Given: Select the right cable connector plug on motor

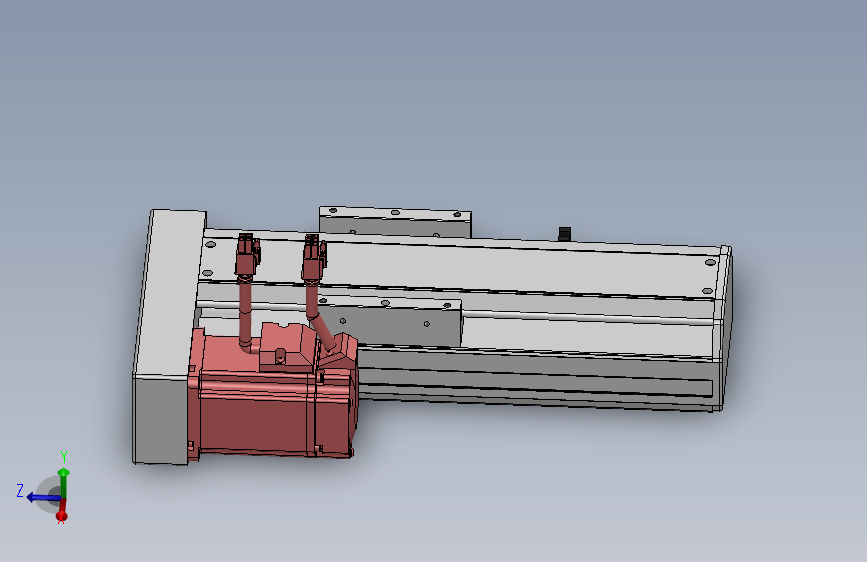Looking at the screenshot, I should (x=314, y=257).
